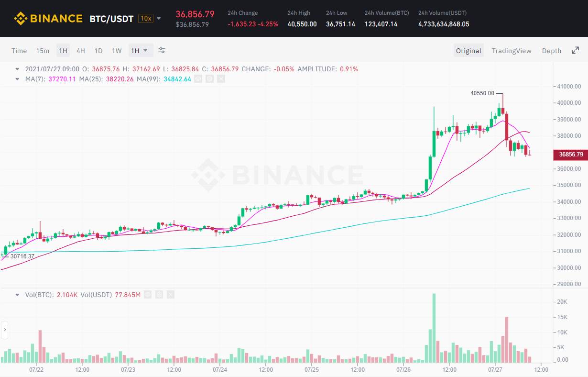Open Volume indicator settings gear
This screenshot has width=588, height=377.
tap(159, 295)
